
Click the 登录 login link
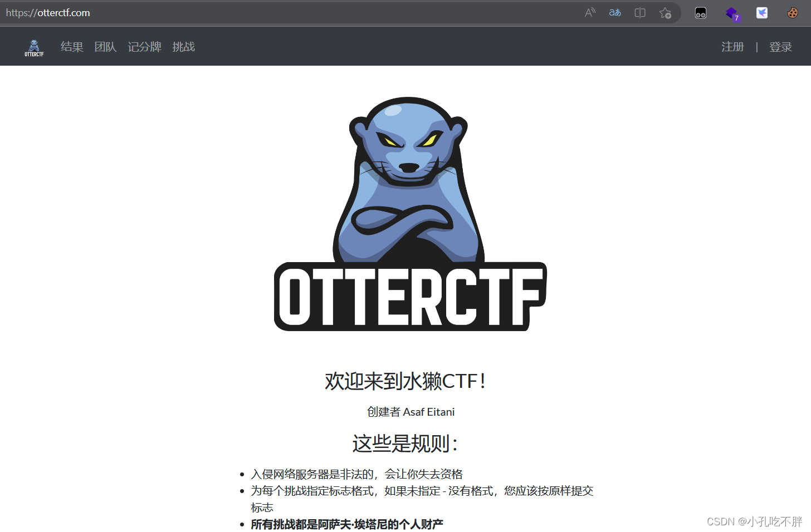780,47
